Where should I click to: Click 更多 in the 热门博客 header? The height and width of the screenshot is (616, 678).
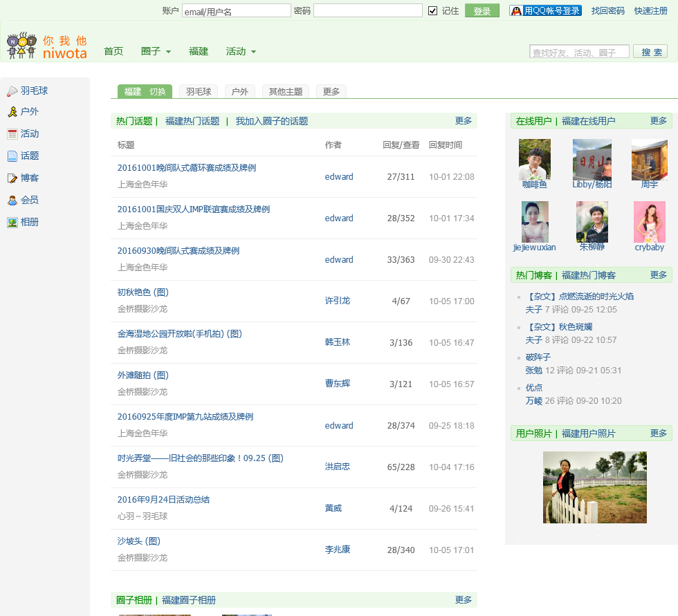[x=659, y=275]
